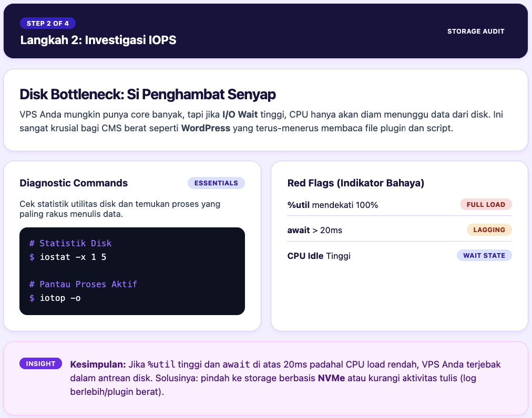The image size is (532, 418).
Task: Click the purple step progress indicator
Action: (47, 23)
